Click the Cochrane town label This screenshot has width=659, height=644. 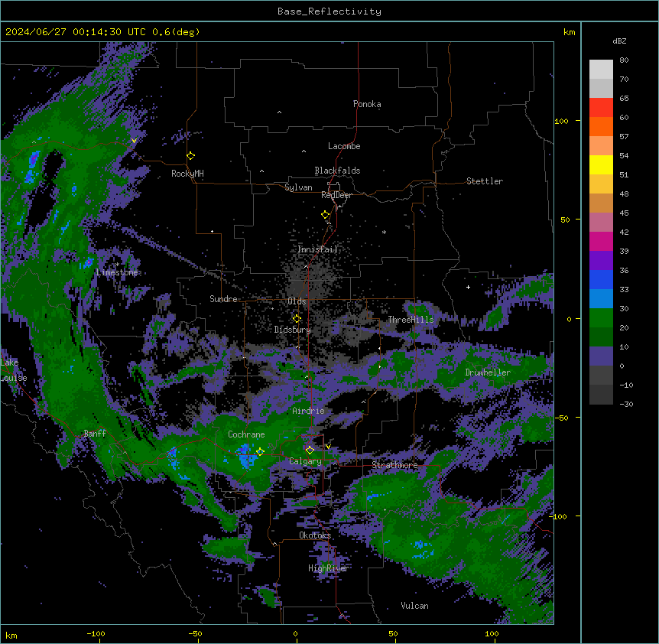(246, 434)
